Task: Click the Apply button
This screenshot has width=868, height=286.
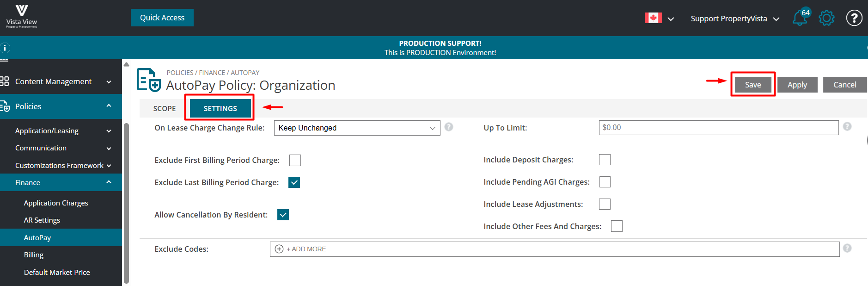Action: [797, 85]
